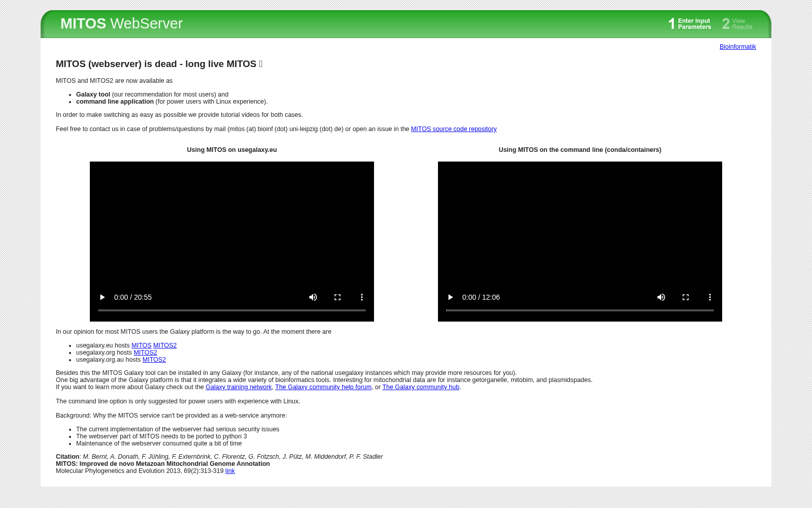Play the command line tutorial video
Viewport: 812px width, 508px height.
pos(450,297)
